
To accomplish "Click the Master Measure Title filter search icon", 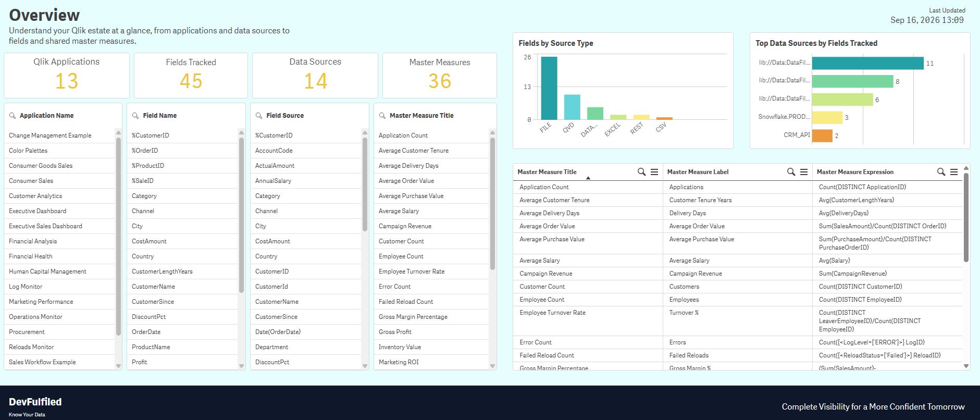I will click(382, 116).
